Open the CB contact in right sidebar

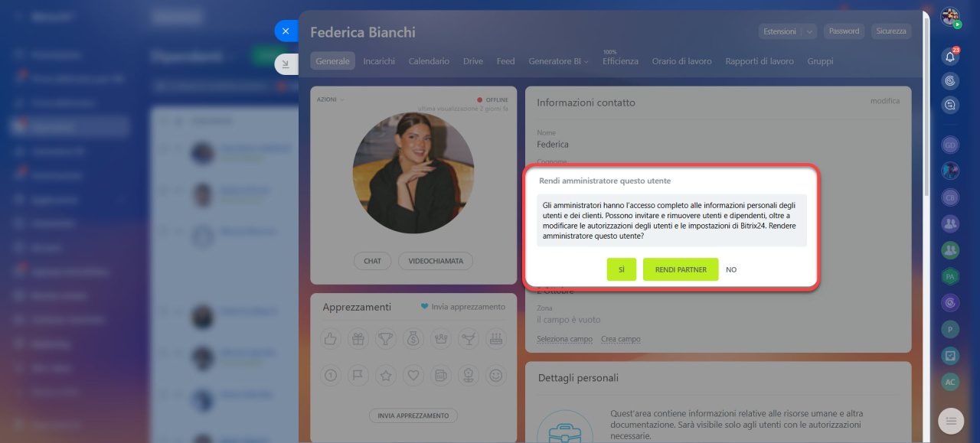pos(950,197)
